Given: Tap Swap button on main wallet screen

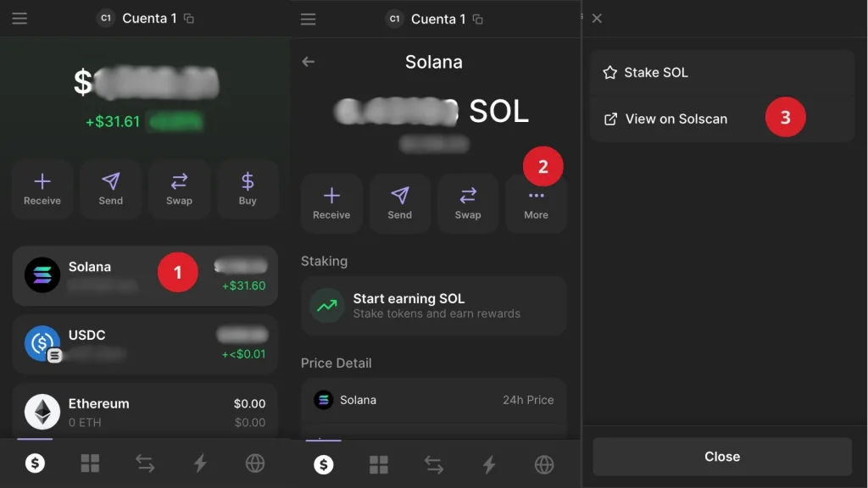Looking at the screenshot, I should [180, 189].
